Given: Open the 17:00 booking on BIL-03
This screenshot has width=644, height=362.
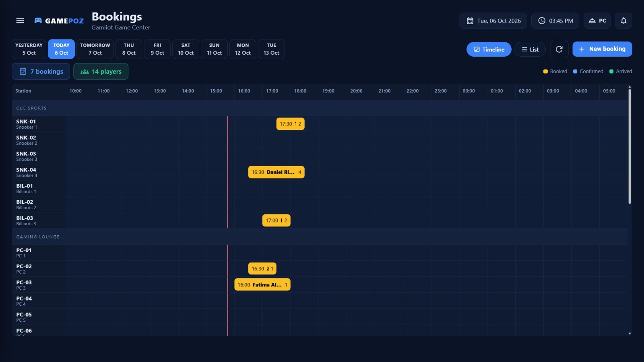Looking at the screenshot, I should (x=277, y=220).
